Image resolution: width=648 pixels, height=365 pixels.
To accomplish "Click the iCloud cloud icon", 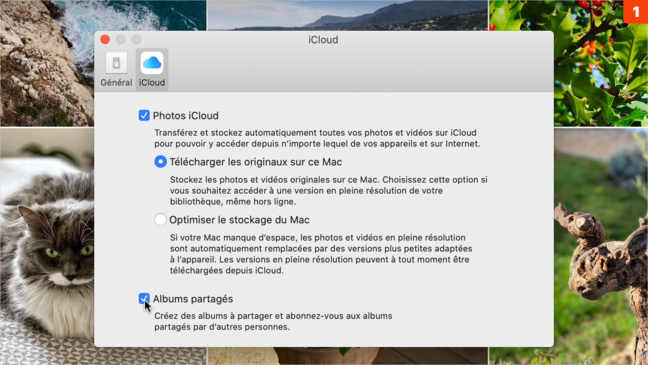I will 152,63.
